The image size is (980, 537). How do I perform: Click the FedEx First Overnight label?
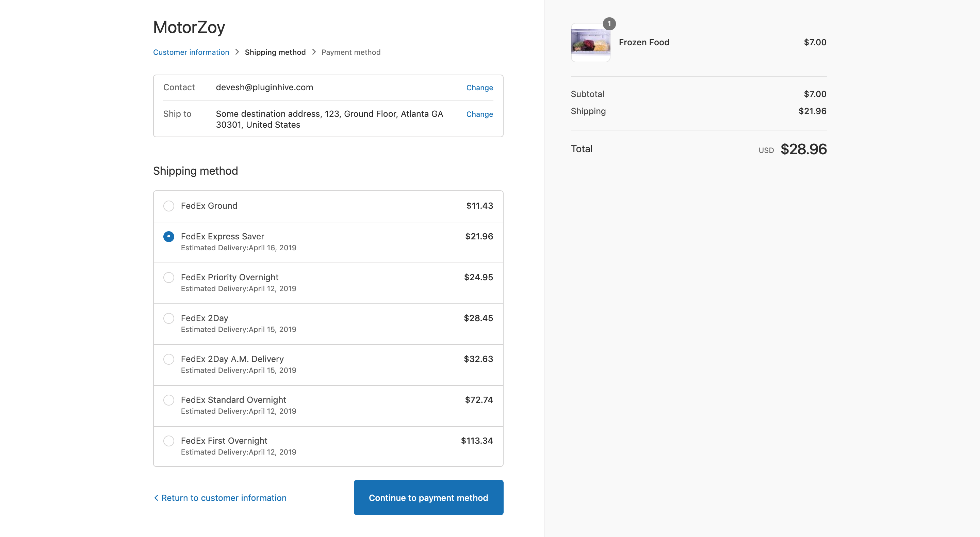point(224,441)
